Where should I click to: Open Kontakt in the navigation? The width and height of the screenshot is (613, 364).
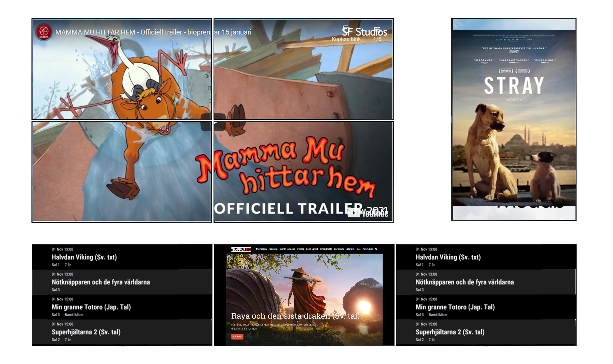[x=350, y=249]
